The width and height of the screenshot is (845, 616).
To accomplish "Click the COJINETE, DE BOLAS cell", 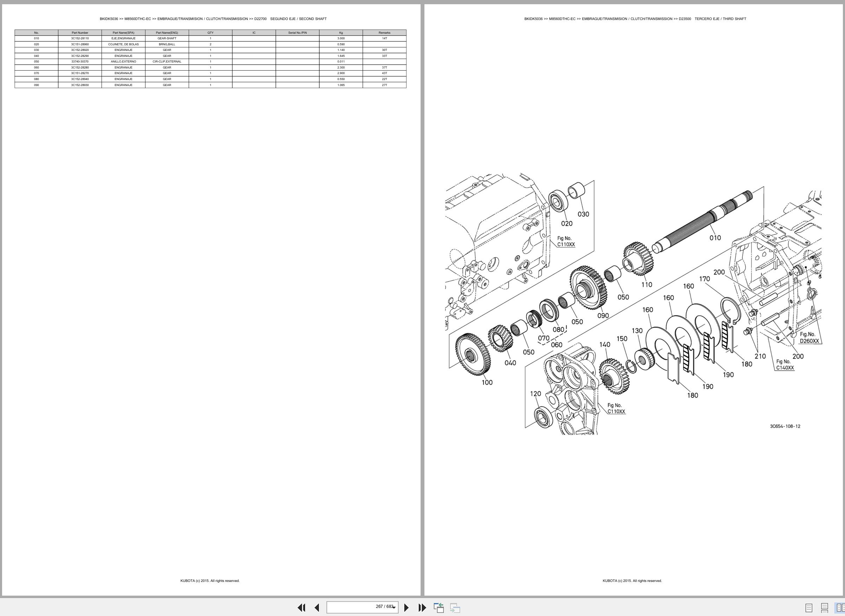I will tap(123, 44).
